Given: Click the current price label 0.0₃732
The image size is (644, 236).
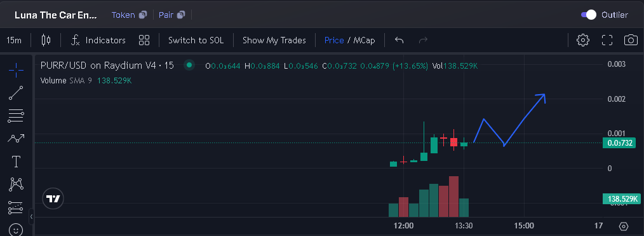Looking at the screenshot, I should click(x=619, y=143).
